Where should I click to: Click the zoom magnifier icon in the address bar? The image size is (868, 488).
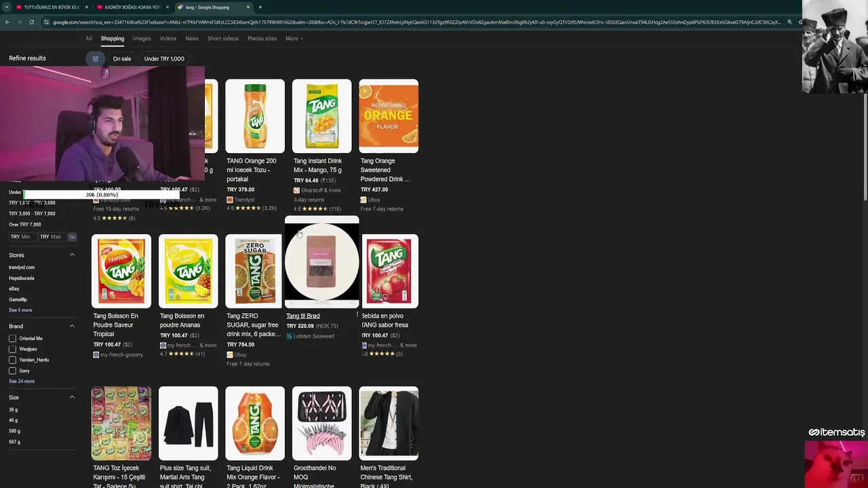789,22
